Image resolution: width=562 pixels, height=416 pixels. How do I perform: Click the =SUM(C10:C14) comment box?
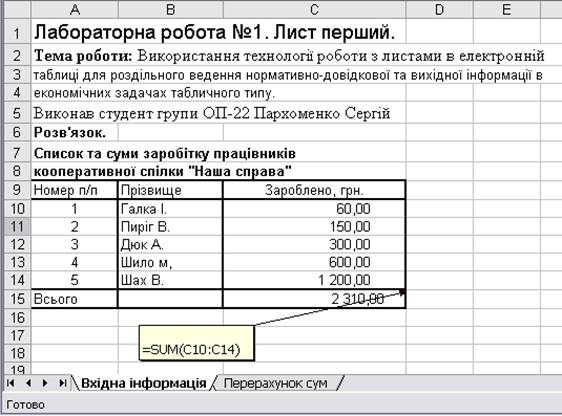[x=196, y=343]
